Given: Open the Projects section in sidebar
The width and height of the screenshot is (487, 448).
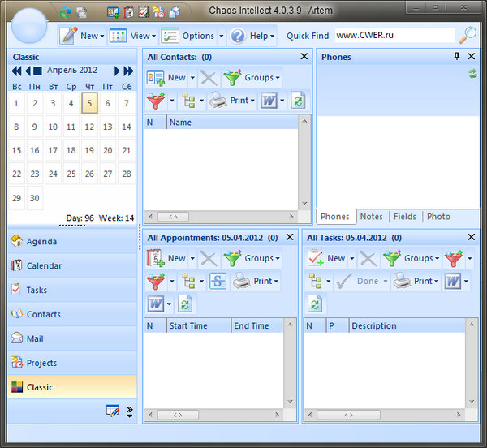Looking at the screenshot, I should pos(41,363).
